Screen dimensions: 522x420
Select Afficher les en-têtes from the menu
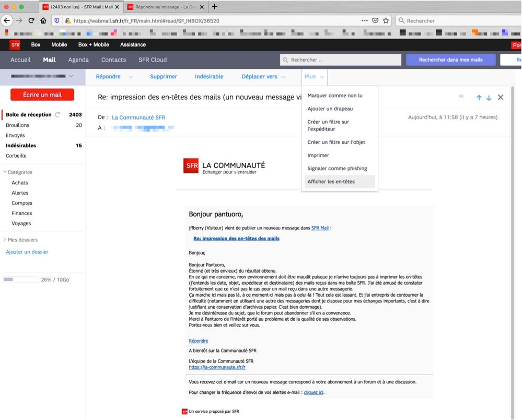click(x=330, y=181)
